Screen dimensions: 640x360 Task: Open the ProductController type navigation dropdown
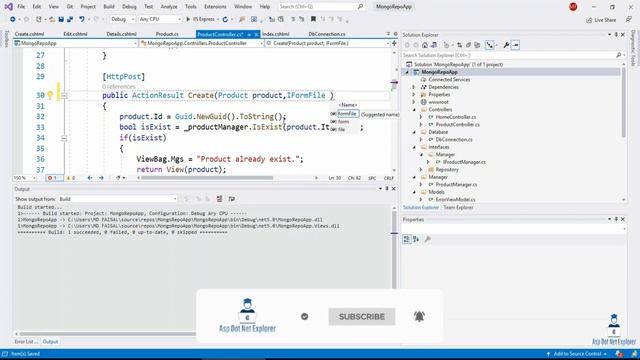(x=201, y=43)
